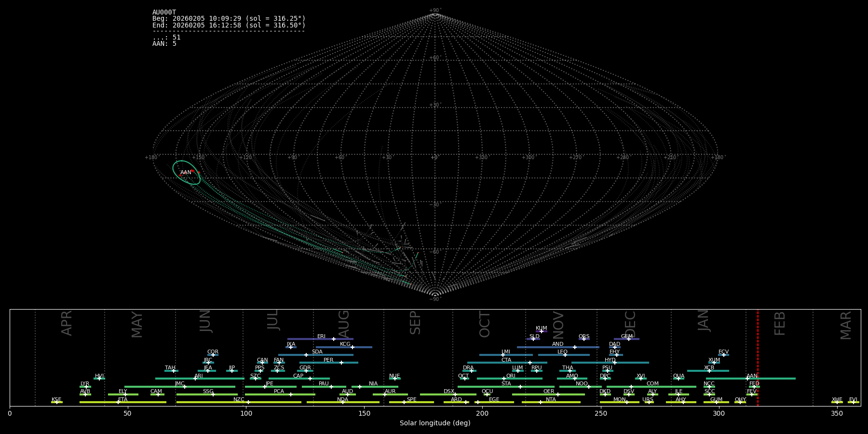The height and width of the screenshot is (434, 868).
Task: Click the NZC shower label
Action: coord(239,400)
